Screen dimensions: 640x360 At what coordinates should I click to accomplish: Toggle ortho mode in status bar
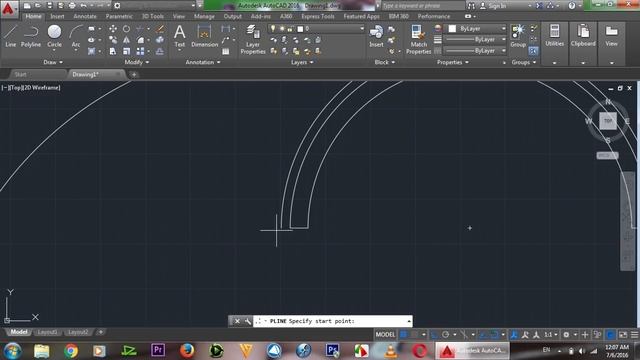[x=434, y=335]
